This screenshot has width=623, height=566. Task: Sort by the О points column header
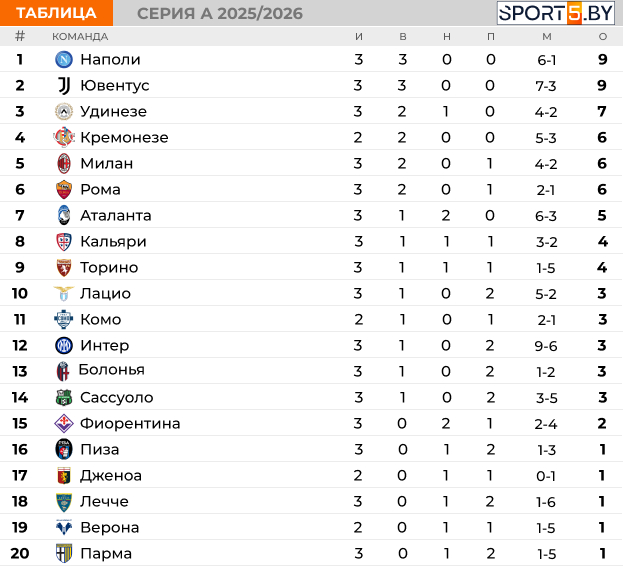tap(603, 37)
